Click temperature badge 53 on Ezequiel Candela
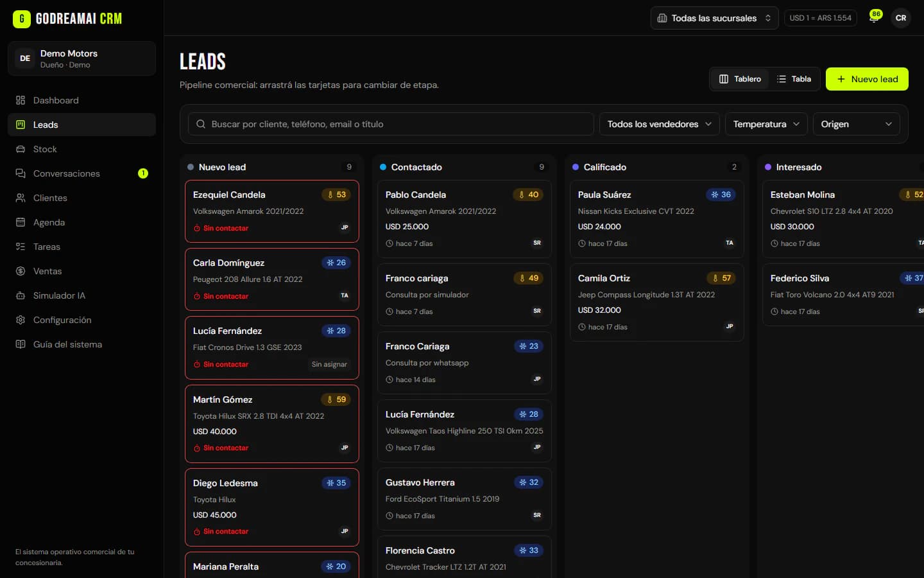 (x=336, y=195)
